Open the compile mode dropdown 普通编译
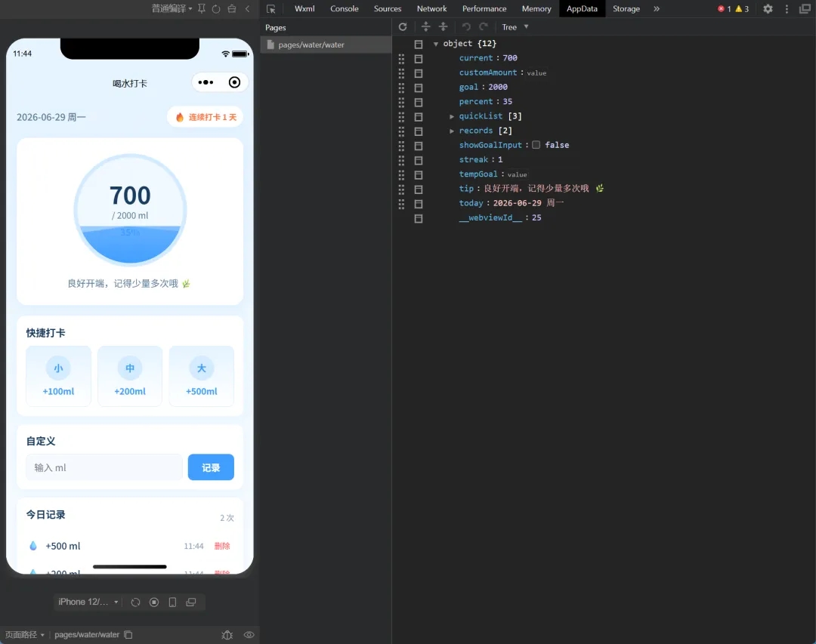 (172, 9)
